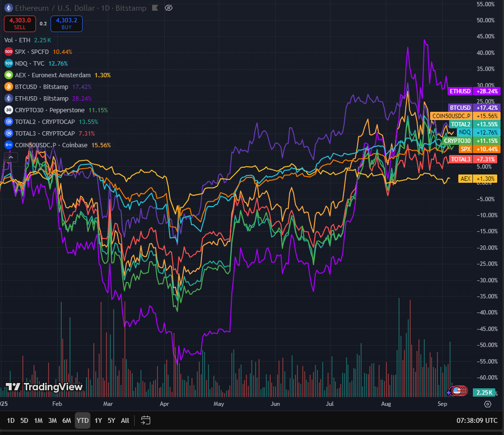Screen dimensions: 504x435
Task: Switch to the 3M time range
Action: (52, 420)
